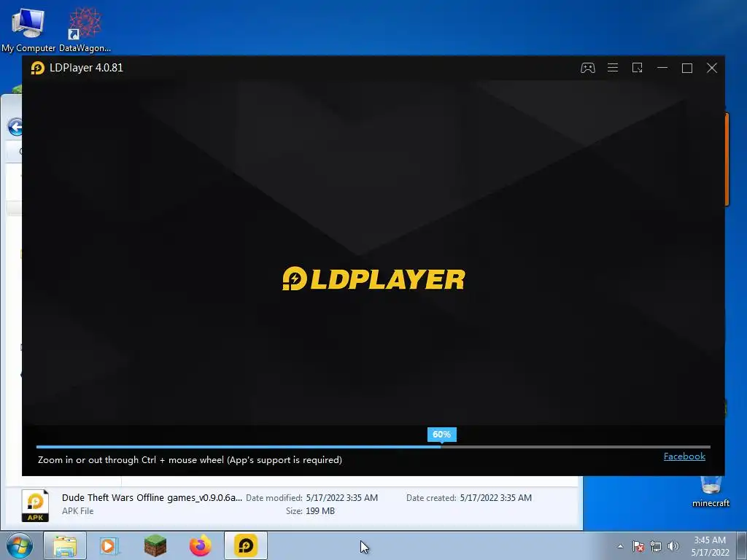This screenshot has height=560, width=747.
Task: Launch Windows Media Player from taskbar
Action: click(109, 545)
